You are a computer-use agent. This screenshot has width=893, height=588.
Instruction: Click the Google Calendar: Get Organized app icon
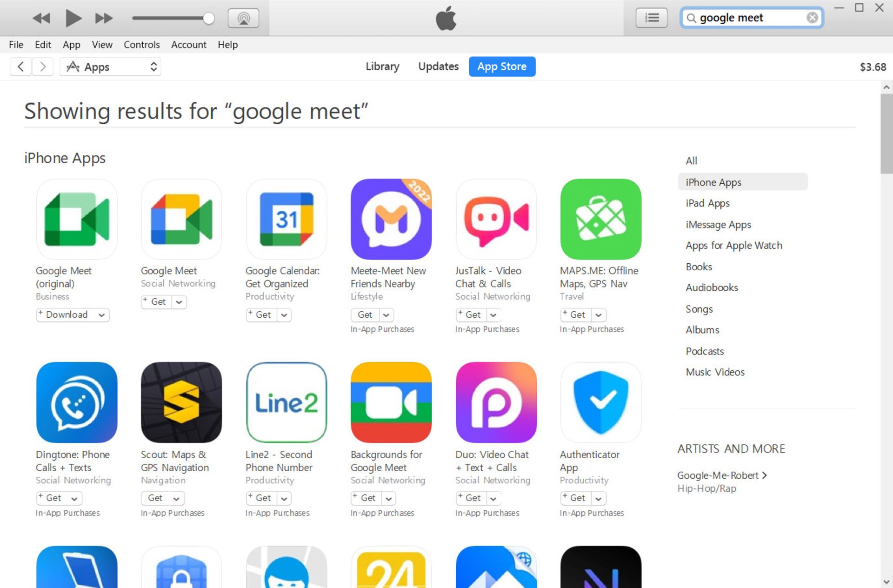pos(286,219)
